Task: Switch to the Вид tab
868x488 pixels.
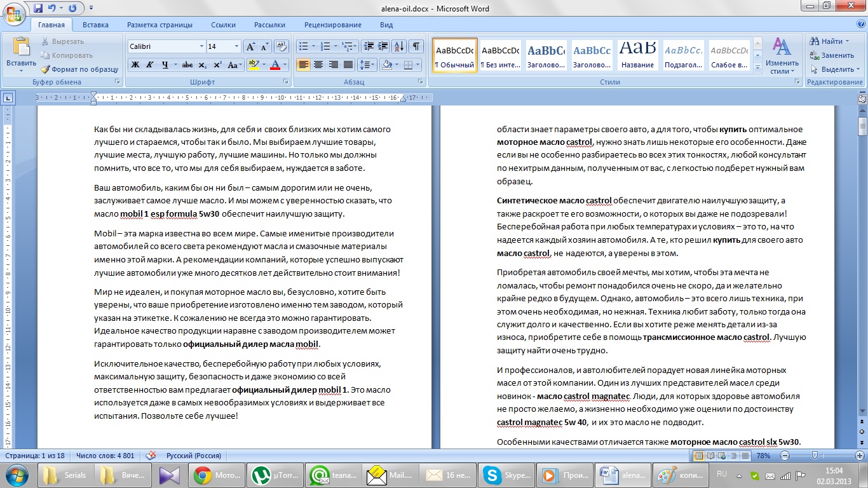Action: coord(386,25)
